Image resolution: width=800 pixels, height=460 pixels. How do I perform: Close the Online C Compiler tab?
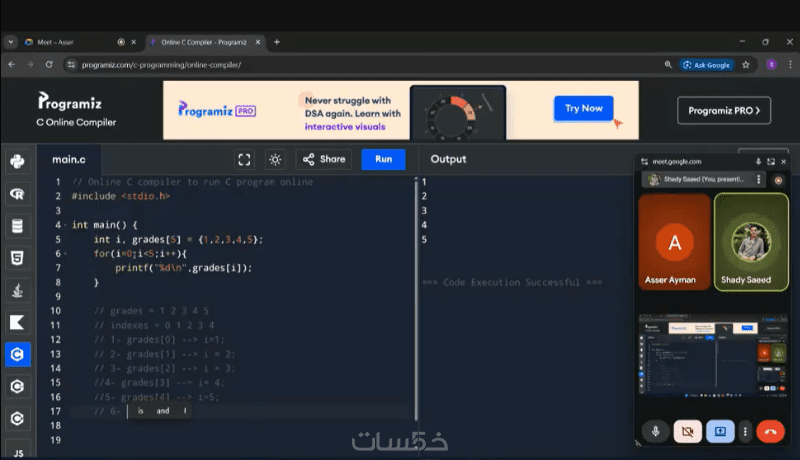click(x=258, y=42)
